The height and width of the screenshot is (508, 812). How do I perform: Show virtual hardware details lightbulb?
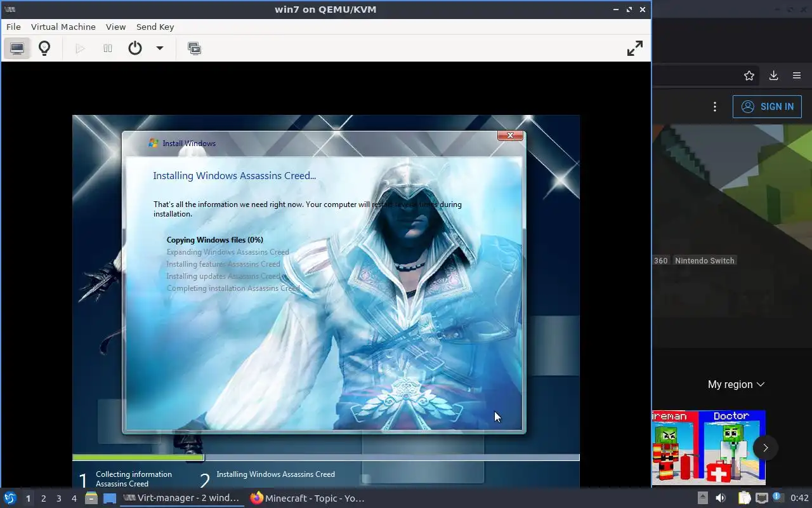[x=44, y=48]
